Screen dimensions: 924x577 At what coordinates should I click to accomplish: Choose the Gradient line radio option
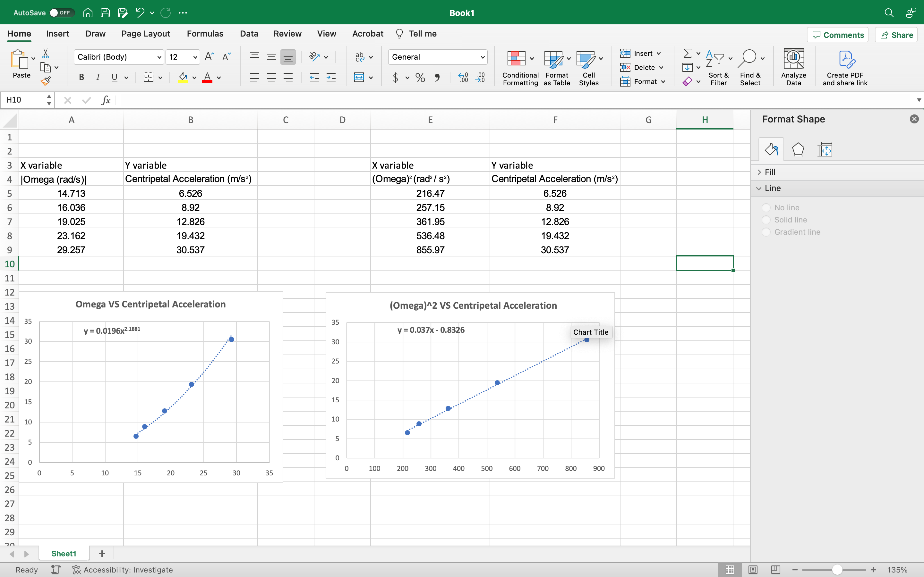[766, 232]
